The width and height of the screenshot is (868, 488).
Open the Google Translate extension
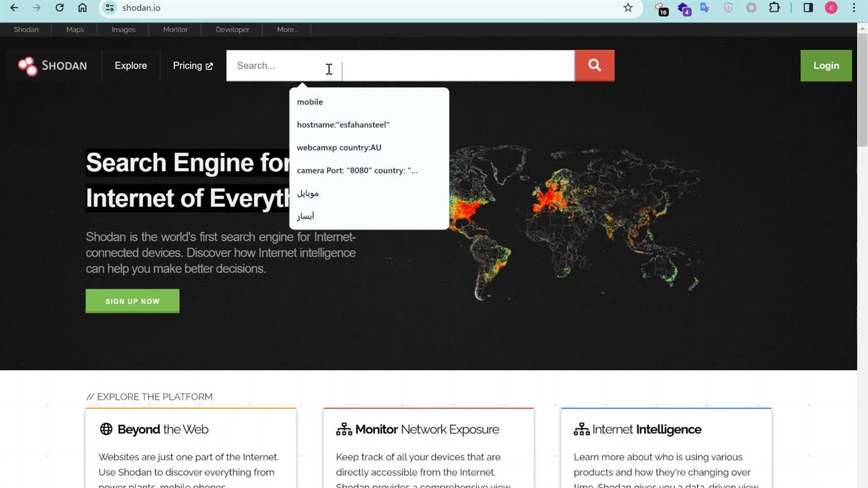(x=705, y=8)
